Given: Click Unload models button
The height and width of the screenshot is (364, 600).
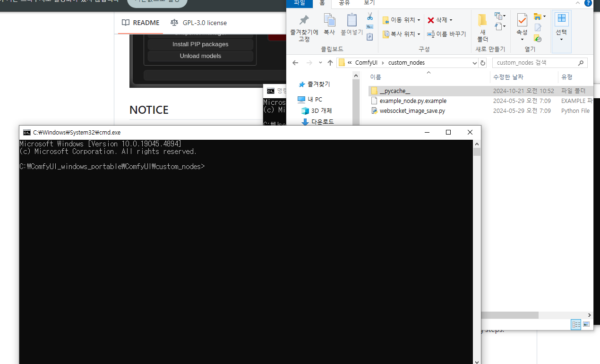Looking at the screenshot, I should (200, 56).
